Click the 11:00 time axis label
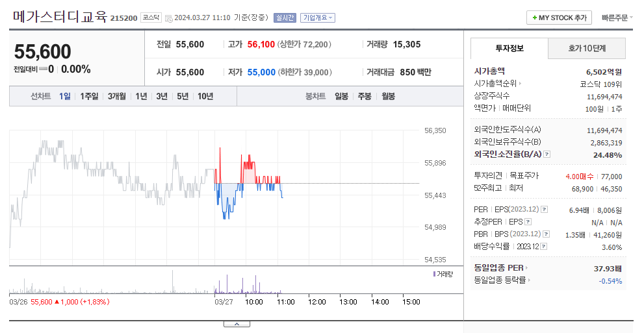 [x=285, y=302]
